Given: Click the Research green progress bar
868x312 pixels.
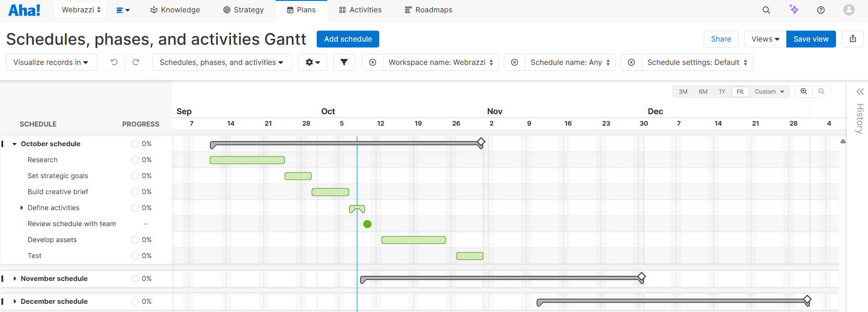Looking at the screenshot, I should coord(247,160).
